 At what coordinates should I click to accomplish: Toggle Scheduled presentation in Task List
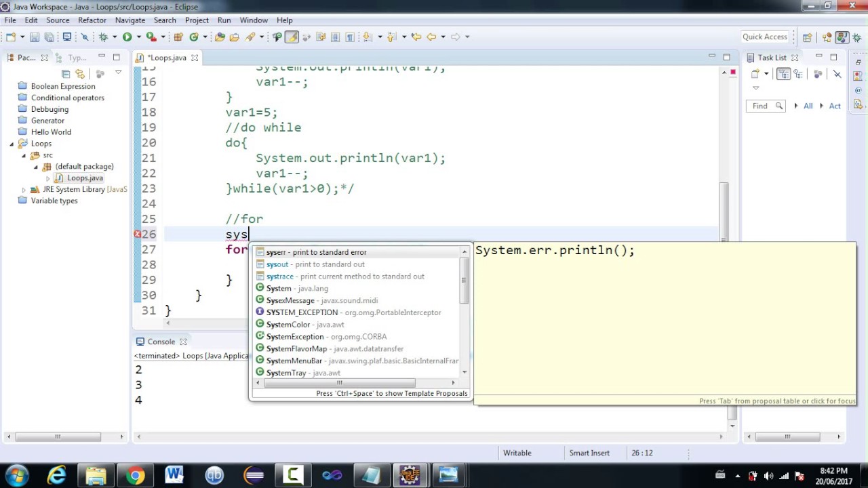click(798, 73)
